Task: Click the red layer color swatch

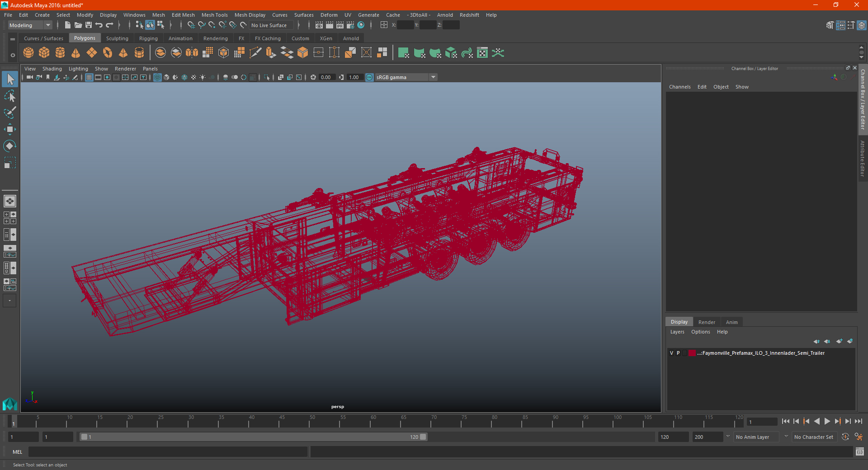Action: pos(692,353)
